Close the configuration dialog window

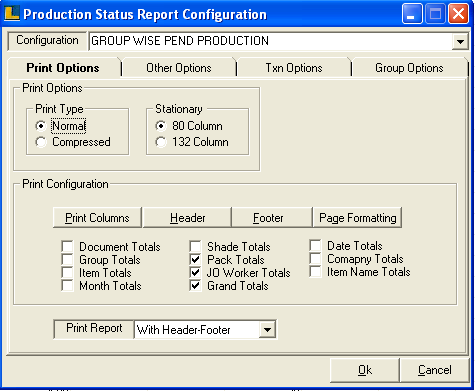pos(458,14)
